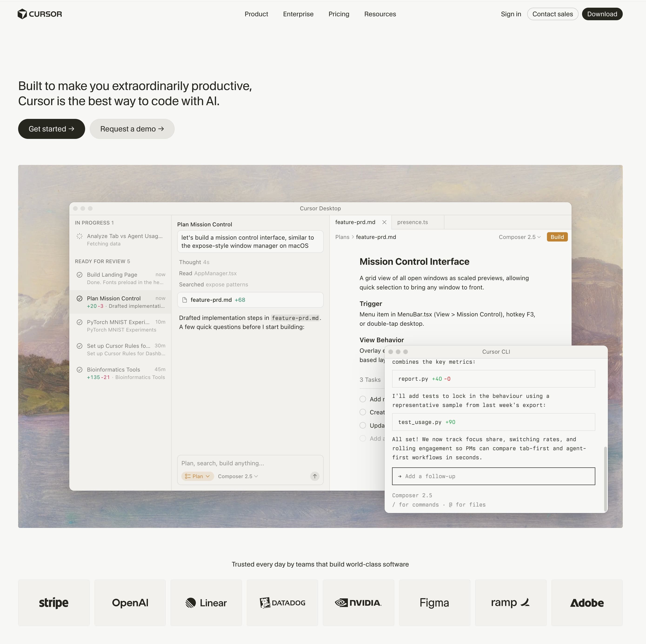Click the Datadog logo card
646x644 pixels.
click(282, 603)
